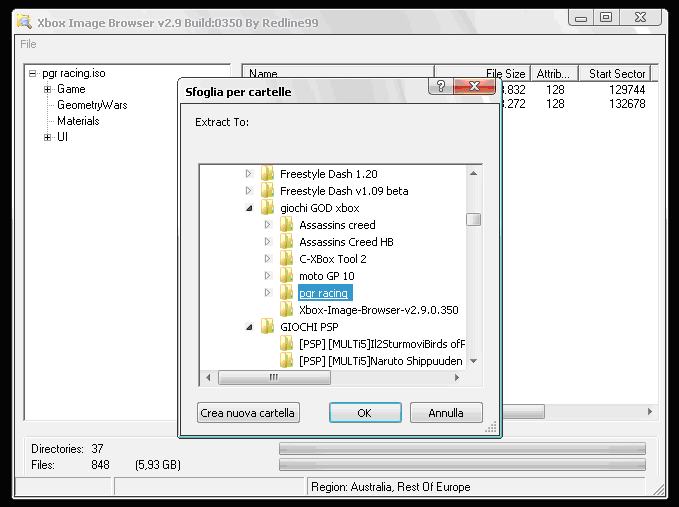Click the C-XBox Tool 2 folder icon

click(287, 259)
